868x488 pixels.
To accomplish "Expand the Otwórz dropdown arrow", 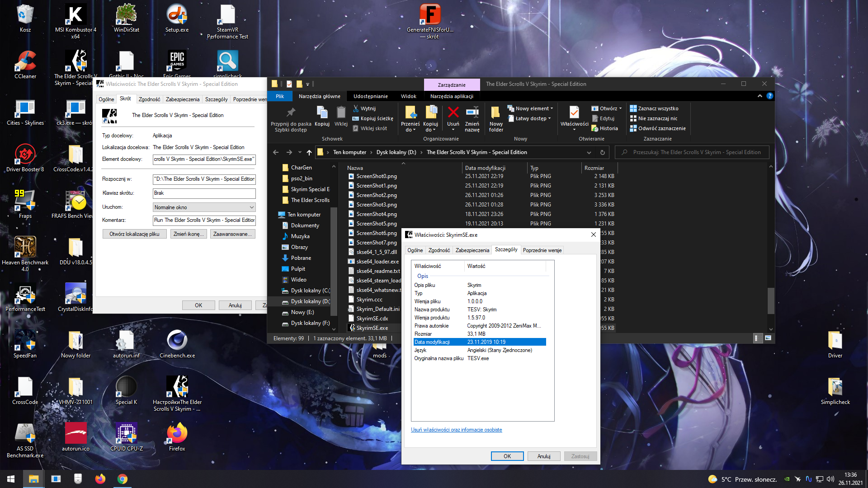I will (x=620, y=108).
